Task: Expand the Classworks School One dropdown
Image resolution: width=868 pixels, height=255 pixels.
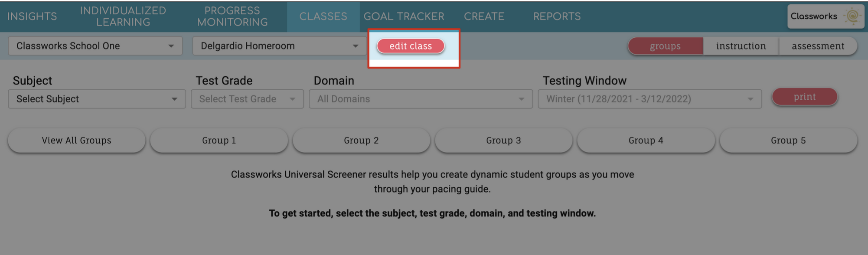Action: point(95,46)
